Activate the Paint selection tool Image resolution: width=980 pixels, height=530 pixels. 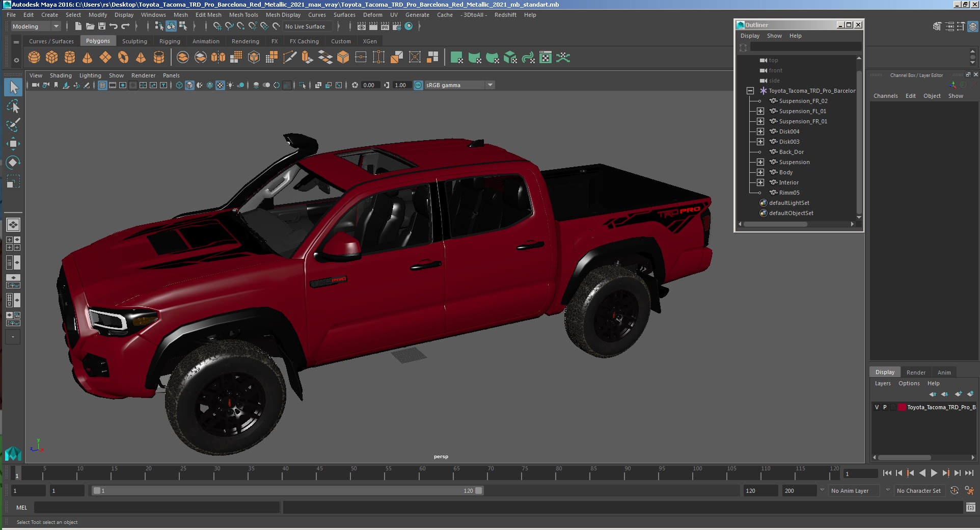[x=13, y=125]
